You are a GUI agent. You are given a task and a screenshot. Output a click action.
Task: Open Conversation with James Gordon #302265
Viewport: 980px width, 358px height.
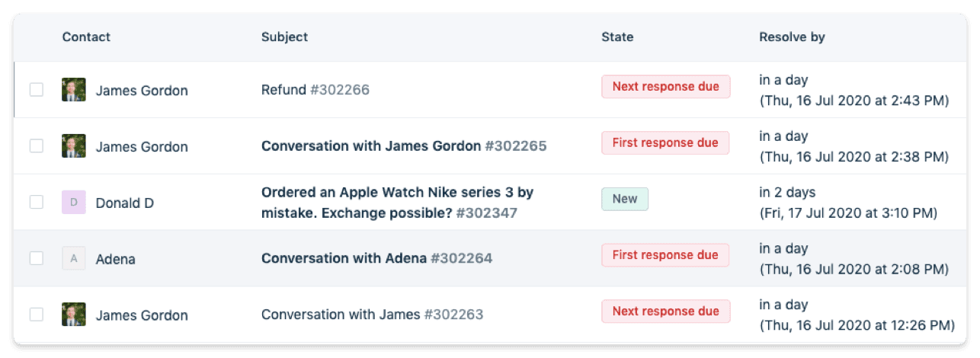(403, 146)
